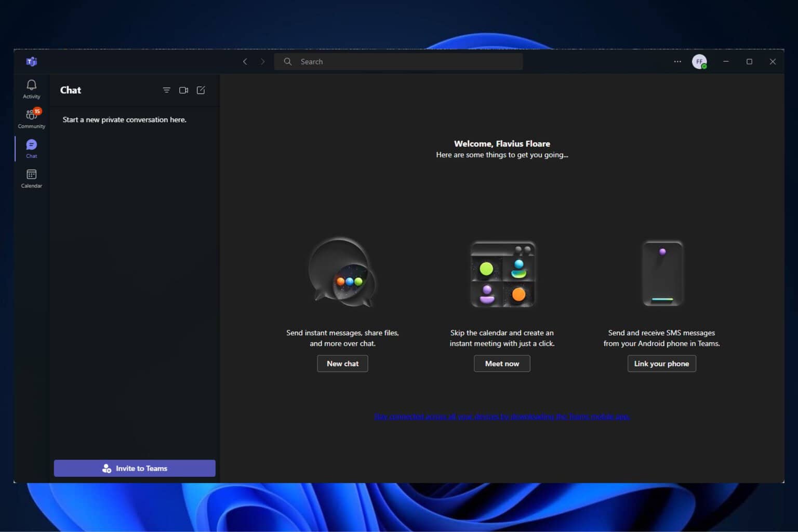Focus the Search input field
The width and height of the screenshot is (798, 532).
(398, 61)
